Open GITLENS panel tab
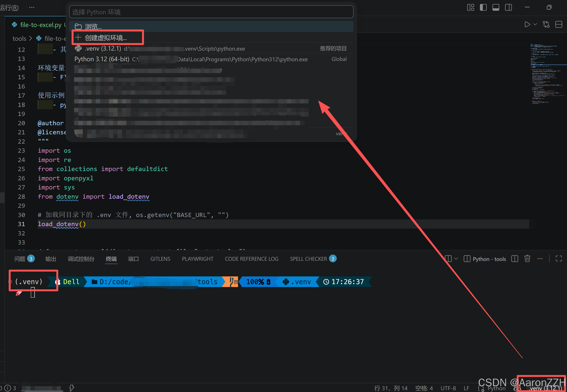567x392 pixels. 160,259
